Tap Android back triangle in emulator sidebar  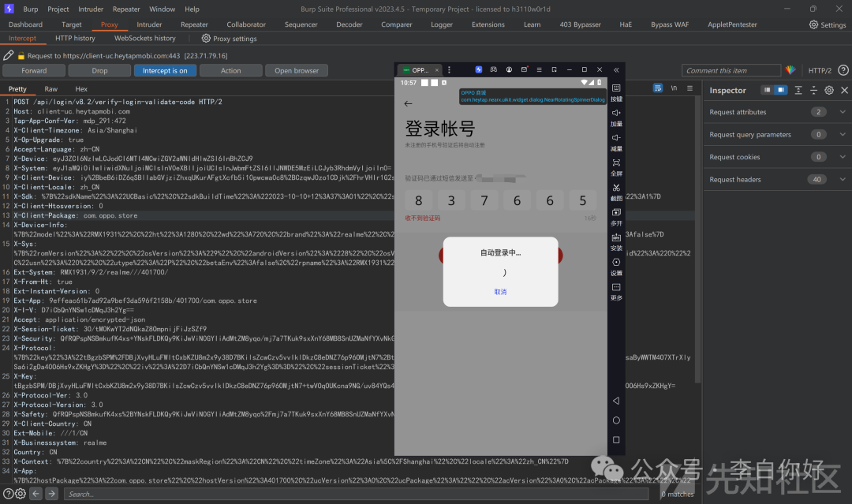click(616, 401)
